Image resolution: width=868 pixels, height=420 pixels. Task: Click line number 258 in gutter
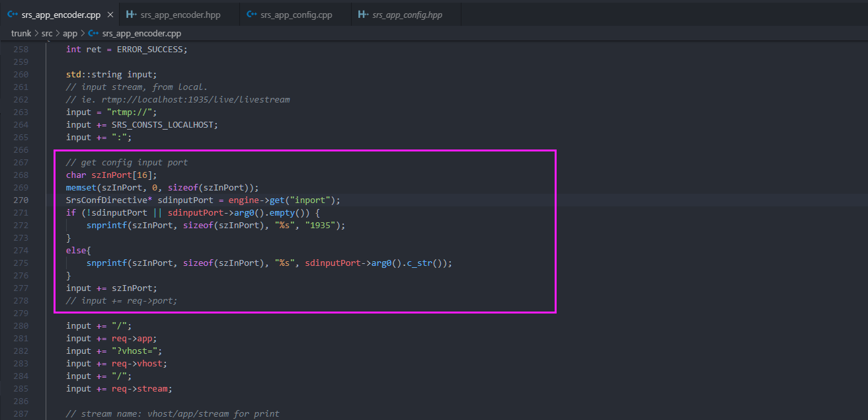21,50
